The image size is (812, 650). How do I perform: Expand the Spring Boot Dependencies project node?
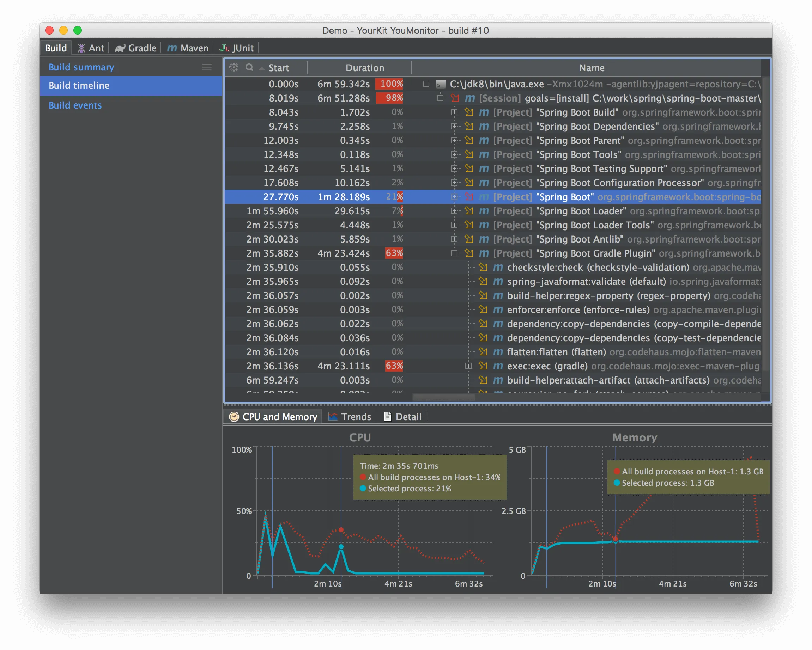point(454,127)
